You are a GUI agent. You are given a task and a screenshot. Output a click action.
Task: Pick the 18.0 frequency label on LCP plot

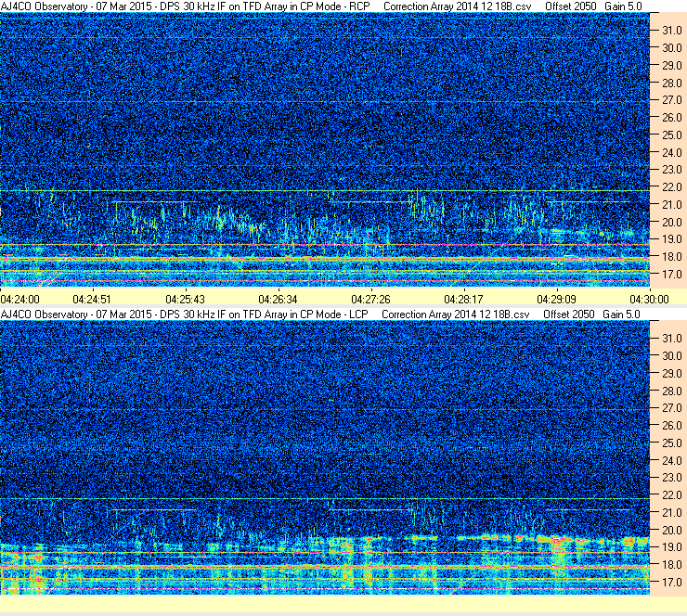[671, 565]
